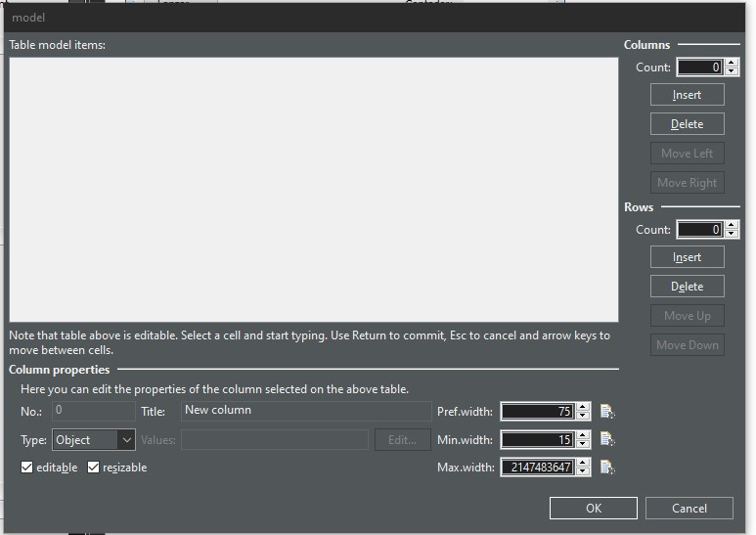Viewport: 756px width, 535px height.
Task: Uncheck the editable checkbox
Action: tap(27, 468)
